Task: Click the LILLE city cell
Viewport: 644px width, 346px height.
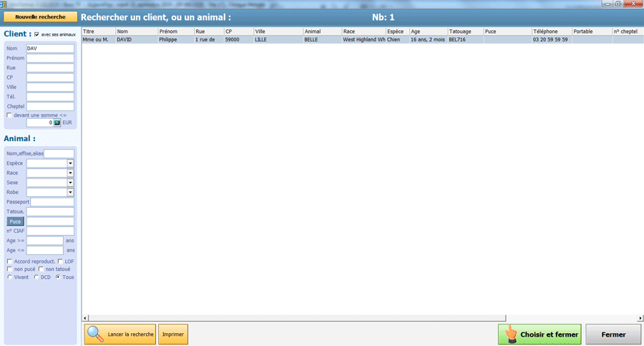Action: (x=278, y=39)
